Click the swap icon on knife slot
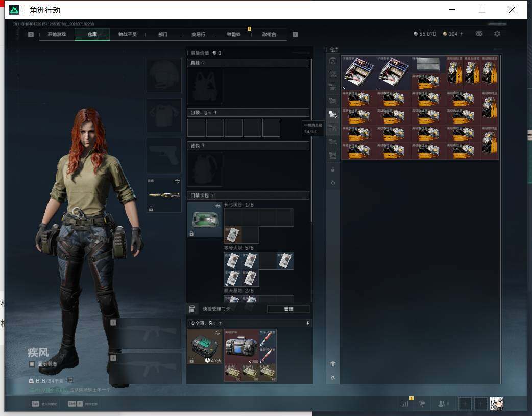The height and width of the screenshot is (416, 532). 177,182
